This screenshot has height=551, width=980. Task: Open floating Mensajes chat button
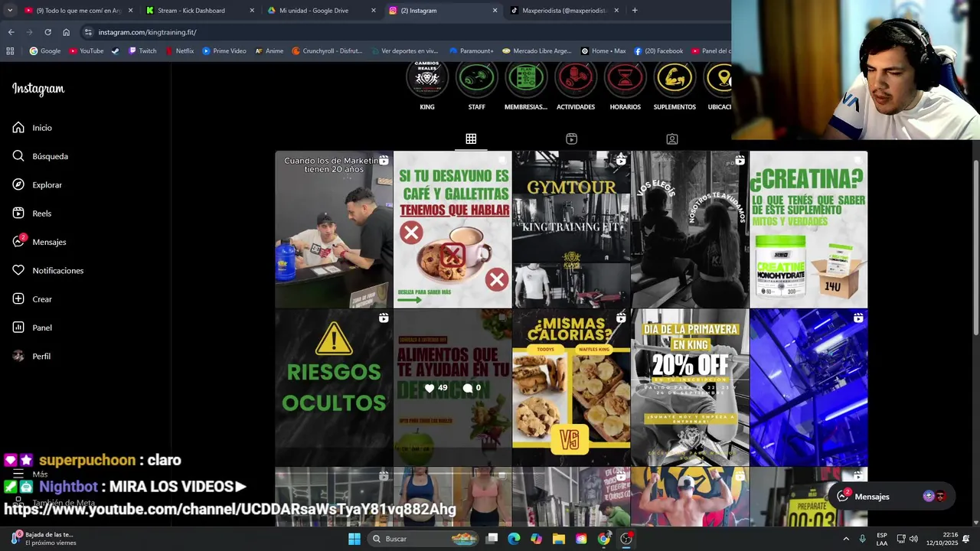[892, 497]
